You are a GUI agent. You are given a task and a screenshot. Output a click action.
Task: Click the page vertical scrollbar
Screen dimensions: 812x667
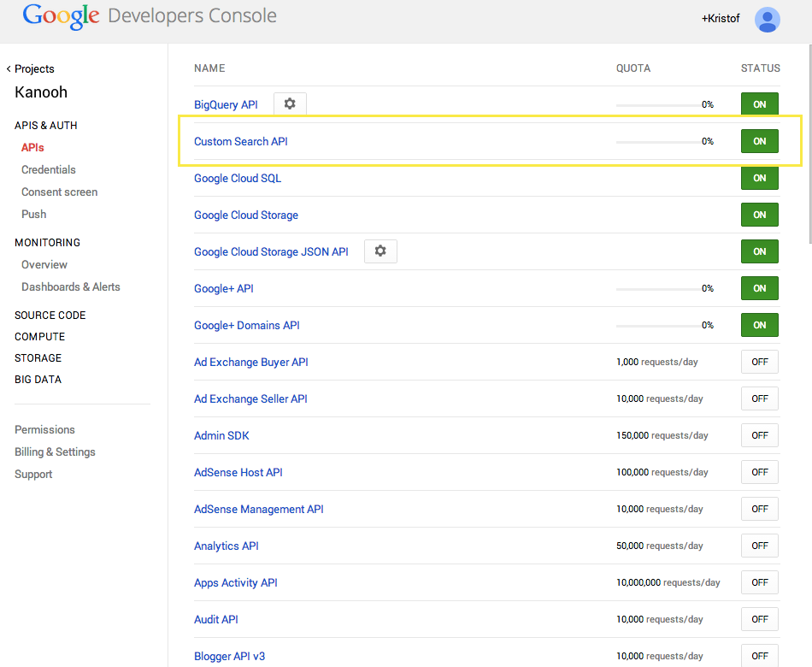tap(809, 144)
